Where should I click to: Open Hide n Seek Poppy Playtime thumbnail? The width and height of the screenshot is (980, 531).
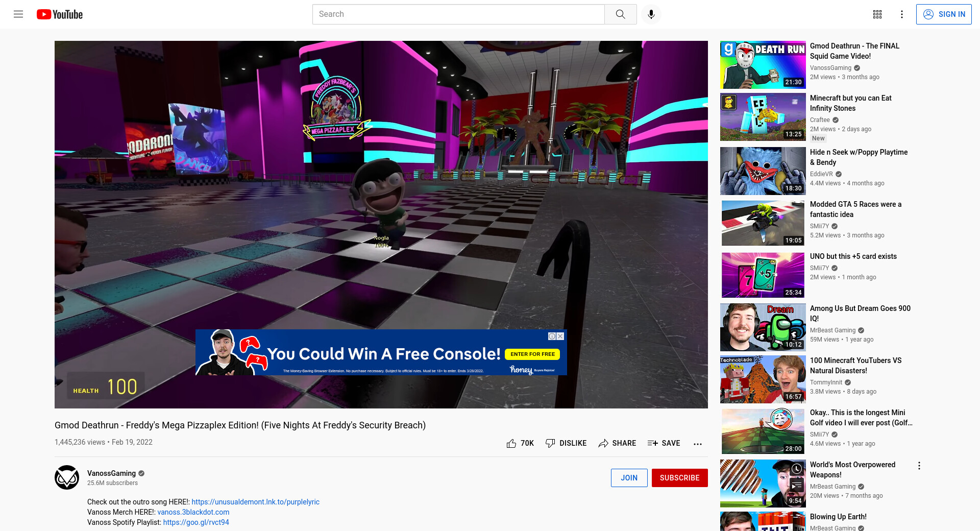coord(763,171)
